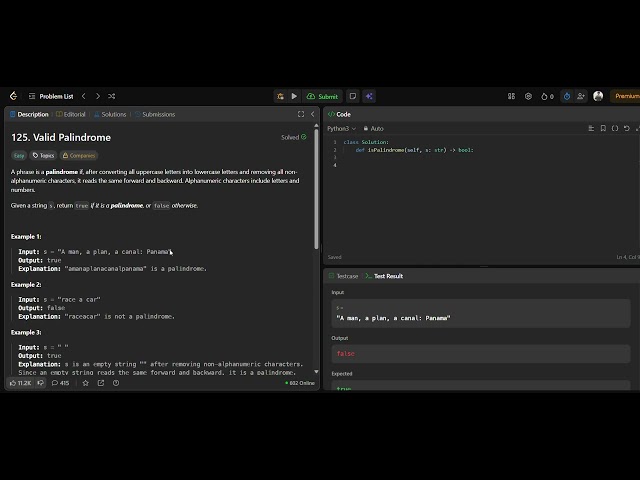Submit the solution
Image resolution: width=640 pixels, height=480 pixels.
(322, 96)
